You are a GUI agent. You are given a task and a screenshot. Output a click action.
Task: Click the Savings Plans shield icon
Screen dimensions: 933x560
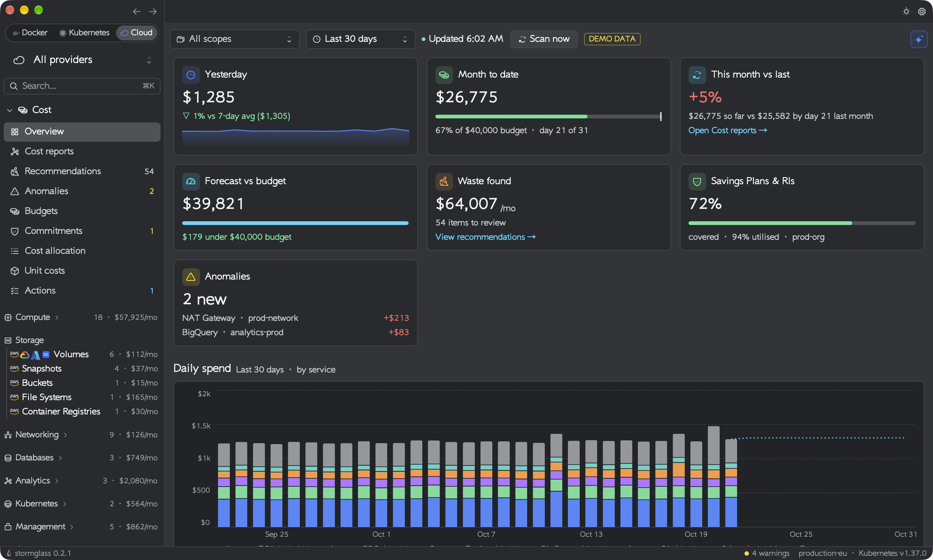(x=697, y=181)
